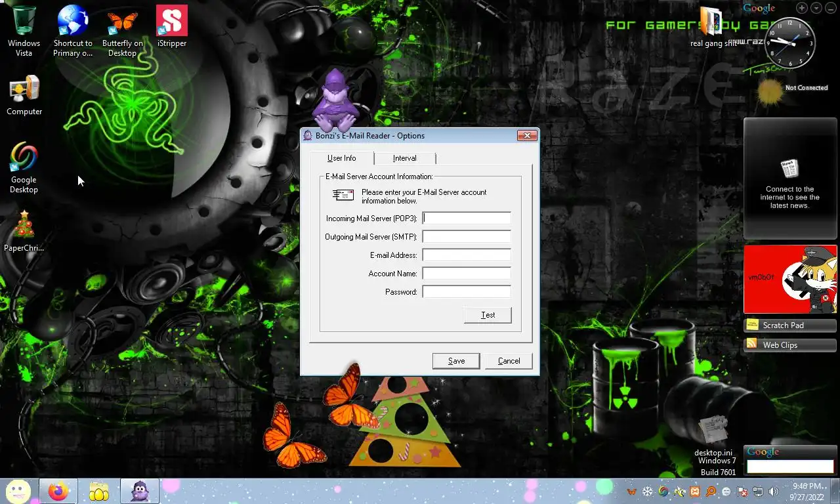This screenshot has height=504, width=840.
Task: Click the snowflake tray icon
Action: click(x=648, y=492)
